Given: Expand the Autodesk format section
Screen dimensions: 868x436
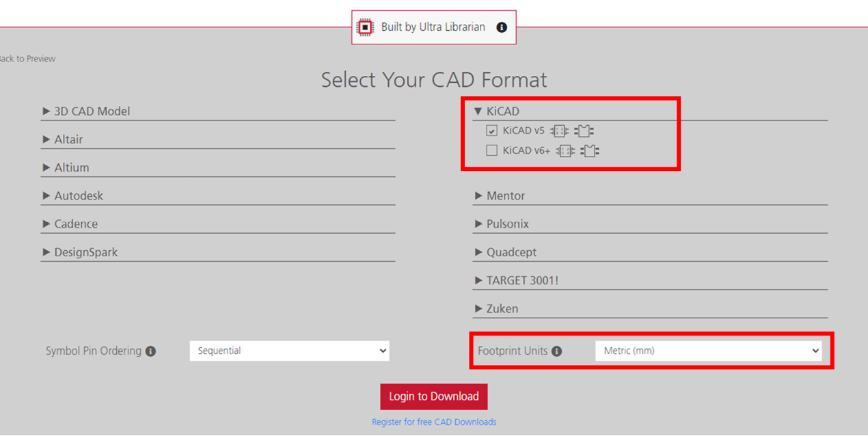Looking at the screenshot, I should [x=218, y=196].
